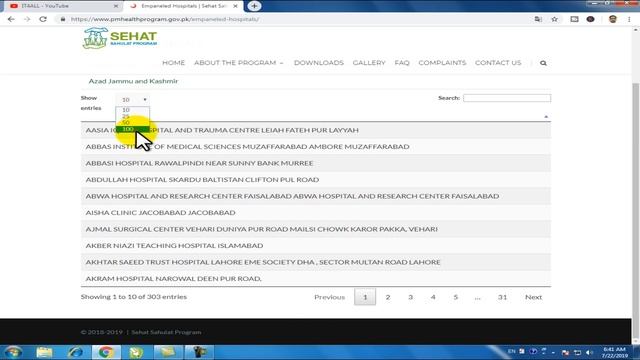The width and height of the screenshot is (640, 360).
Task: Click AJMAL SURGICAL CENTER VEHARI row
Action: (316, 229)
